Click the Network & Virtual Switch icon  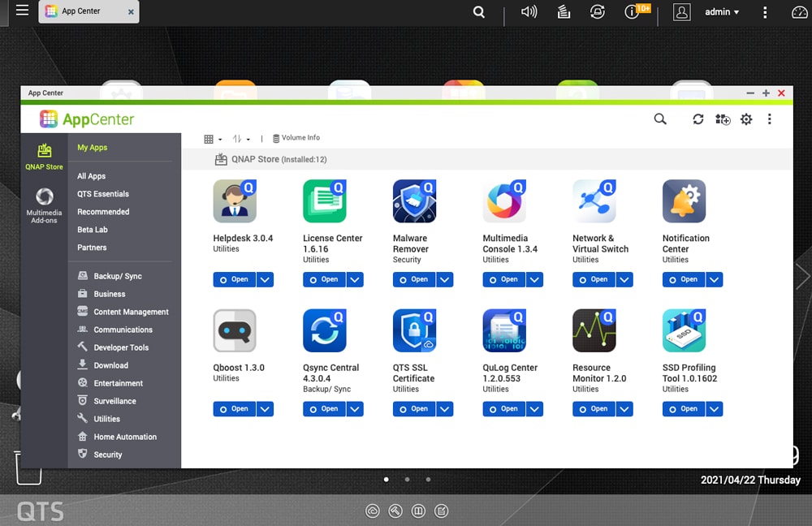594,200
